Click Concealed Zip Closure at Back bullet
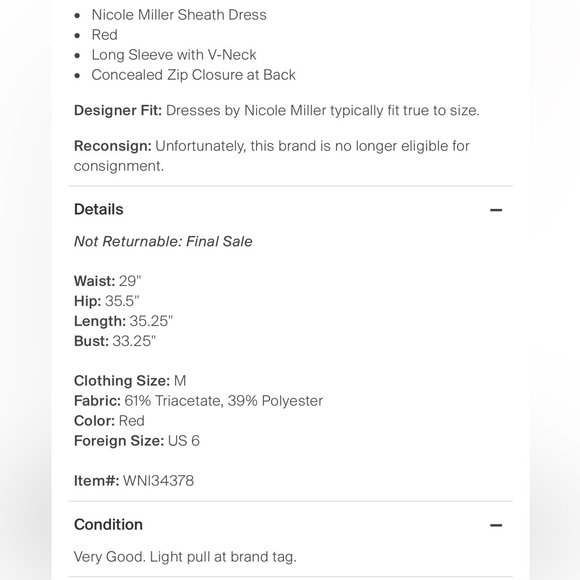The height and width of the screenshot is (580, 580). [193, 75]
